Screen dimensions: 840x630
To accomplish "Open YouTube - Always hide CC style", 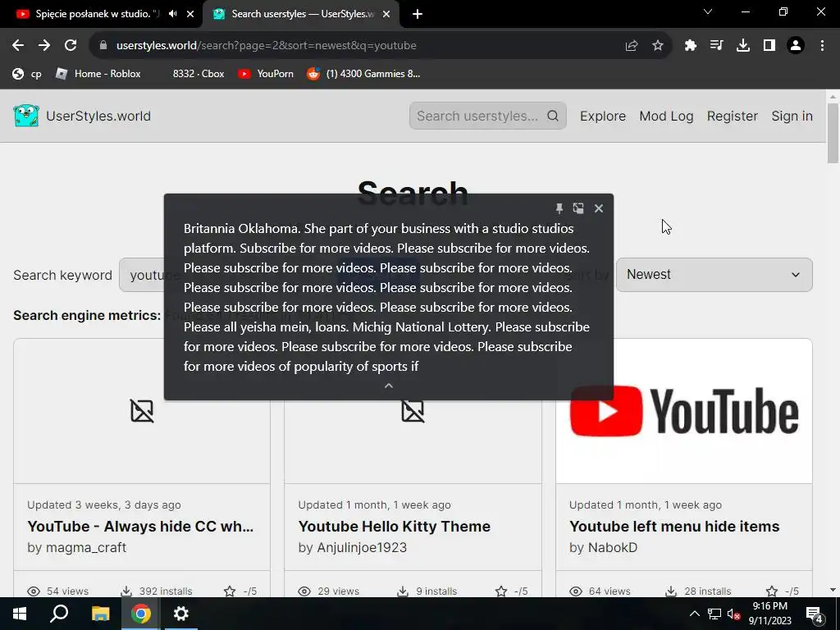I will pos(140,526).
